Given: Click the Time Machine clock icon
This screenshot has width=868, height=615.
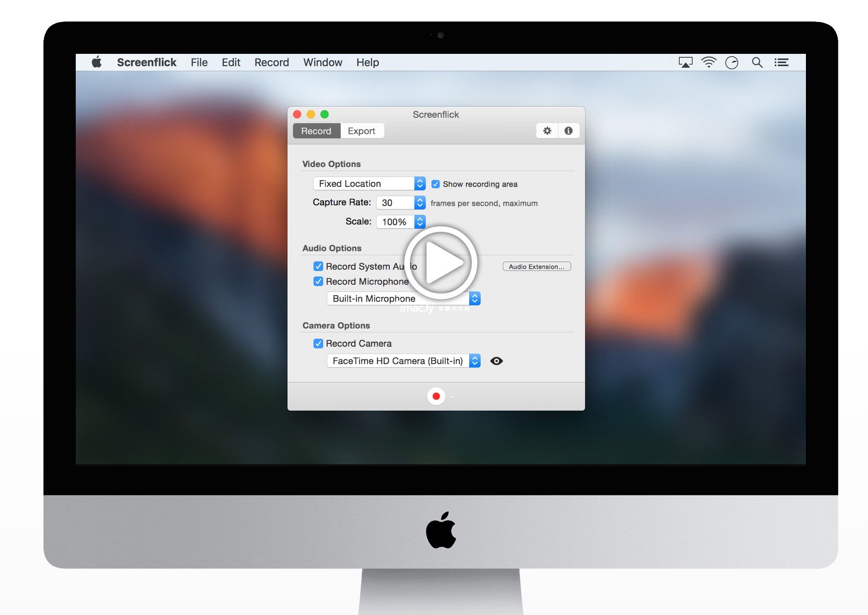Looking at the screenshot, I should tap(732, 63).
